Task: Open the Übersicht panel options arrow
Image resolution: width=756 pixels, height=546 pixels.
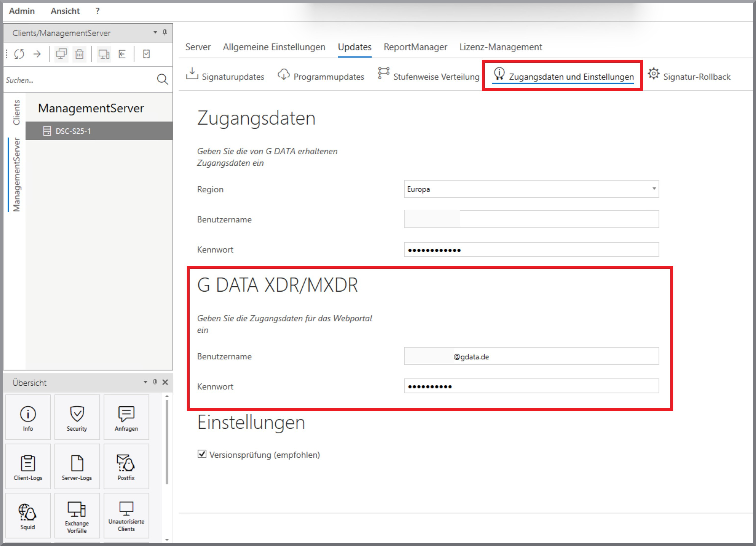Action: (x=145, y=382)
